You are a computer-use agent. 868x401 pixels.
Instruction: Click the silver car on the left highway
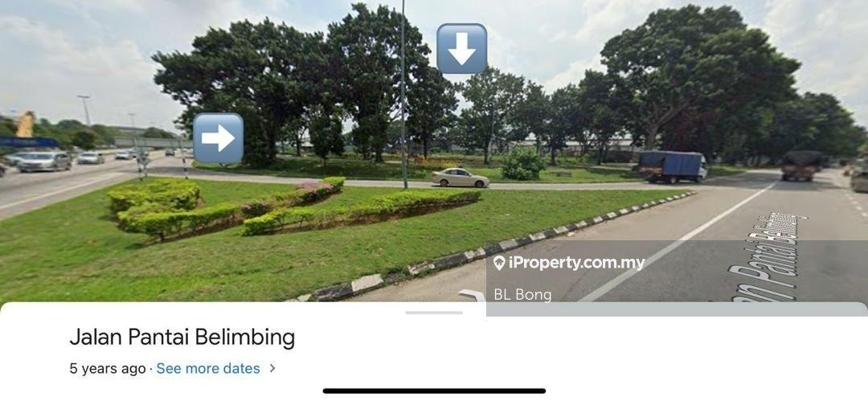pos(44,162)
